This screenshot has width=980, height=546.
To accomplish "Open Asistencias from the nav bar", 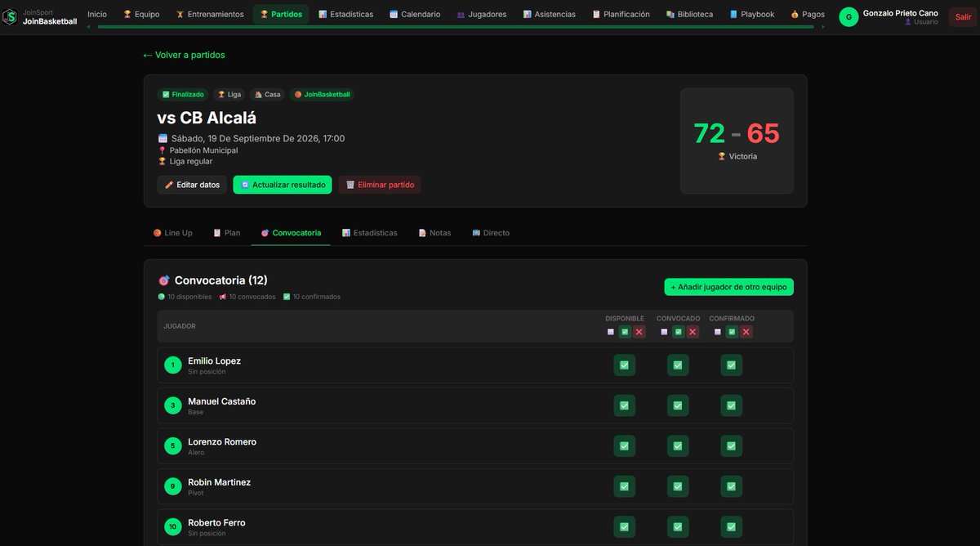I will [x=550, y=14].
